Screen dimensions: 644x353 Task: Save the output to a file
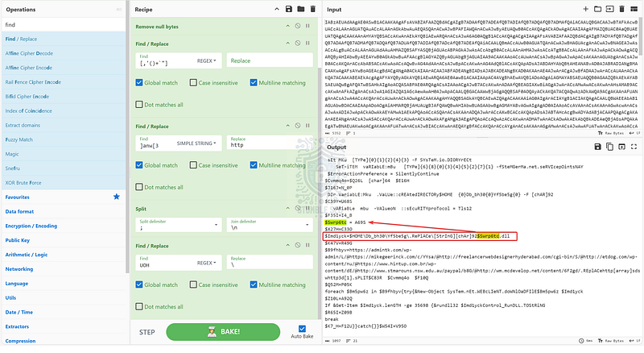597,147
